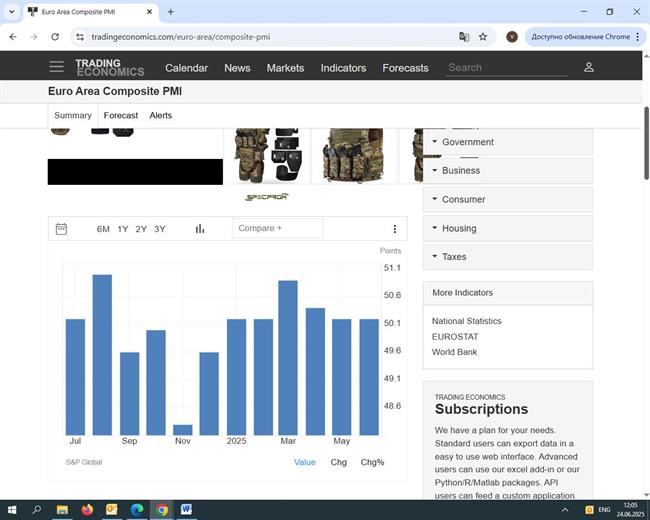Image resolution: width=650 pixels, height=520 pixels.
Task: Switch to the Forecast tab
Action: [x=121, y=115]
